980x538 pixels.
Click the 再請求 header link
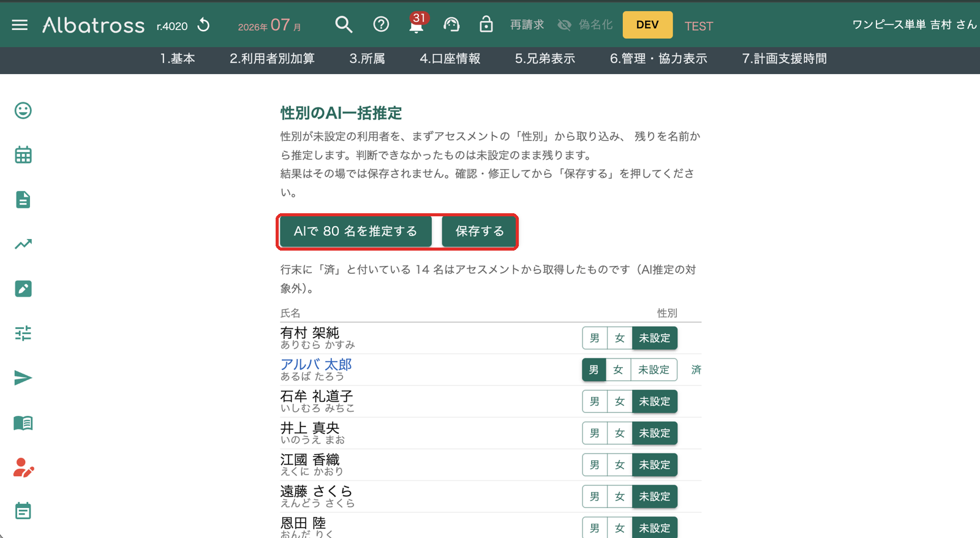[x=527, y=25]
